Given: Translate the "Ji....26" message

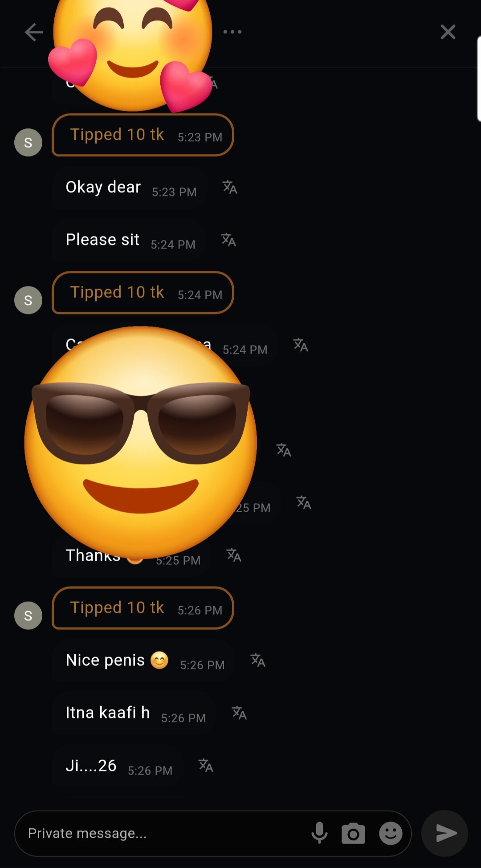Looking at the screenshot, I should click(206, 765).
